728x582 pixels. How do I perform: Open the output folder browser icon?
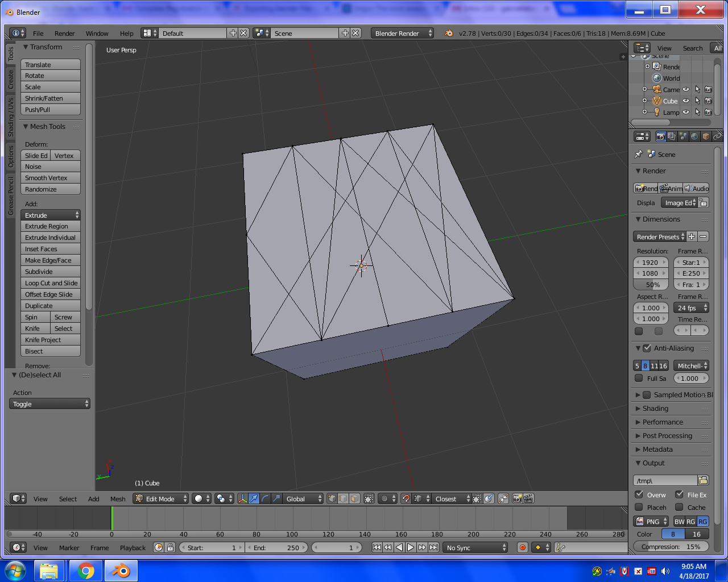(x=703, y=480)
